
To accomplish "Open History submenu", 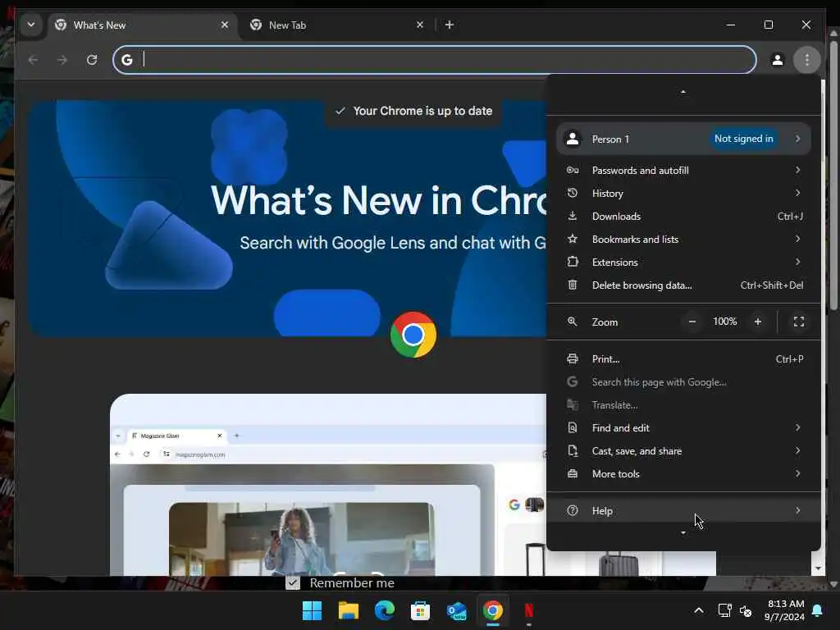I will [x=683, y=194].
